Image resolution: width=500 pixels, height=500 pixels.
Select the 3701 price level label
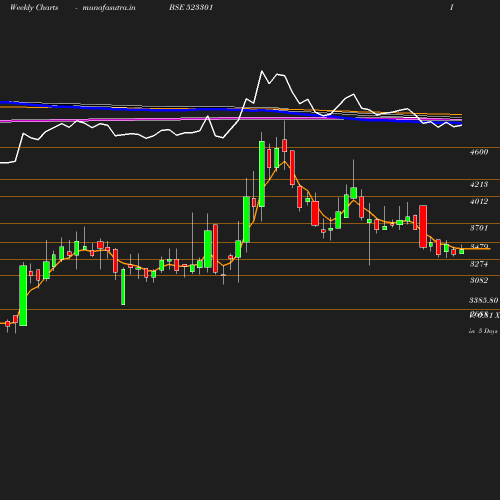[x=479, y=228]
